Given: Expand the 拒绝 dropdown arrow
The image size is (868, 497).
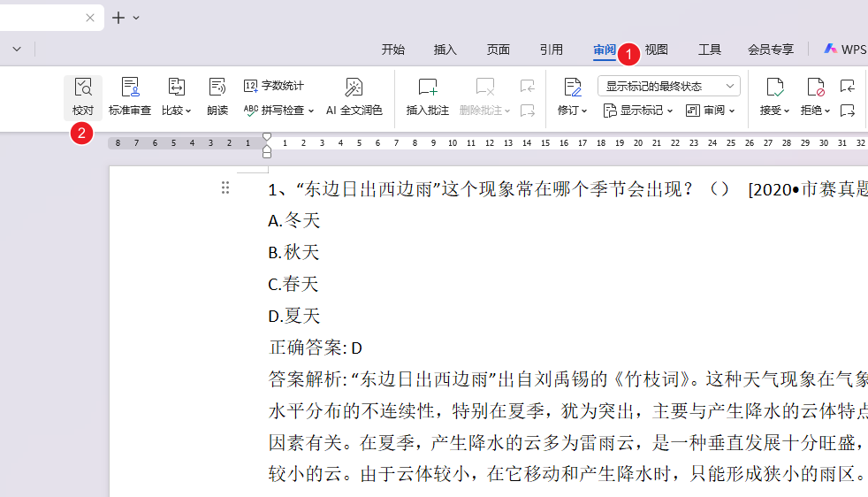Looking at the screenshot, I should [x=827, y=111].
